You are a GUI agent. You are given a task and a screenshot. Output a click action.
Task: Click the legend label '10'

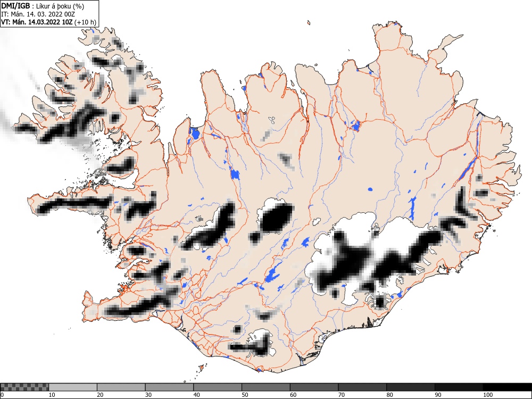tap(52, 395)
